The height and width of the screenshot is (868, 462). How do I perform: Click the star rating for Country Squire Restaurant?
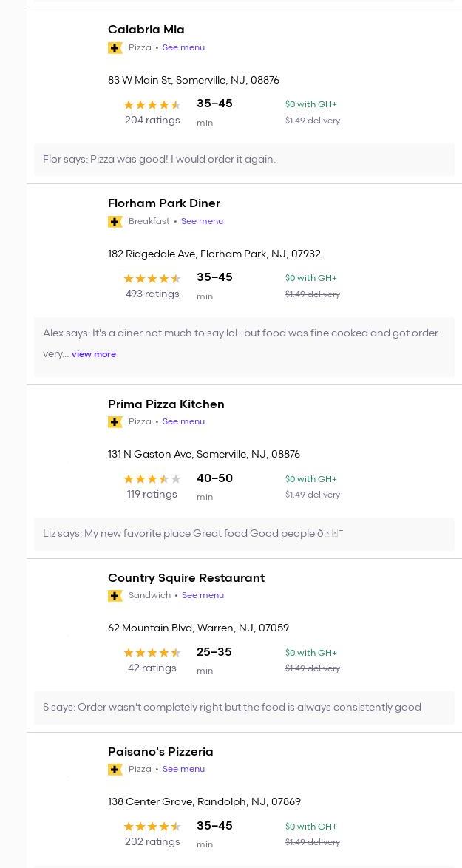tap(152, 653)
